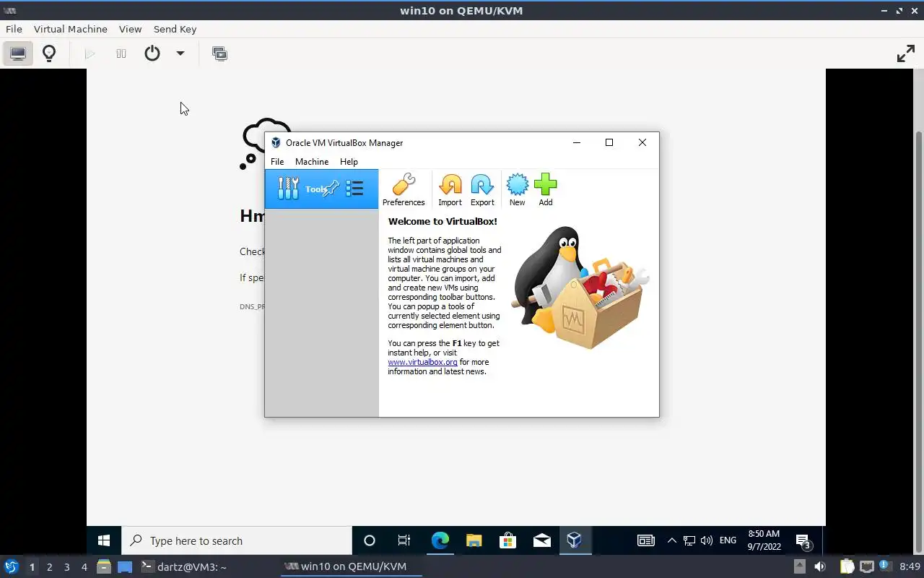Open the QEMU View menu
The height and width of the screenshot is (578, 924).
(130, 29)
